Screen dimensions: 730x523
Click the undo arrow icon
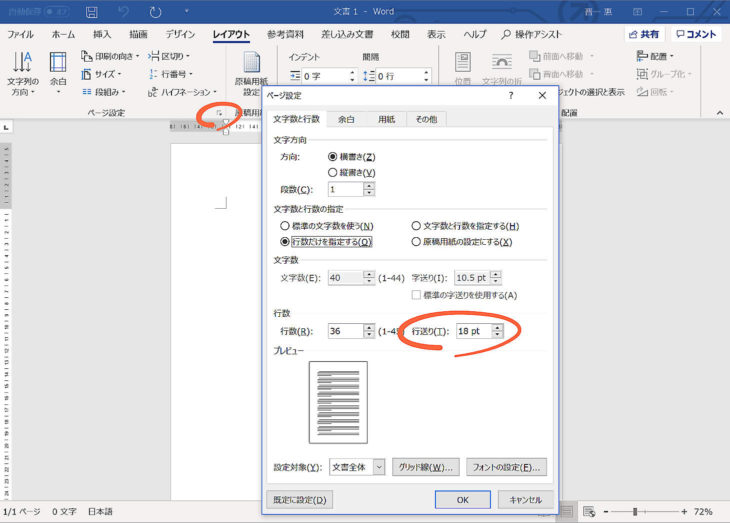point(123,13)
